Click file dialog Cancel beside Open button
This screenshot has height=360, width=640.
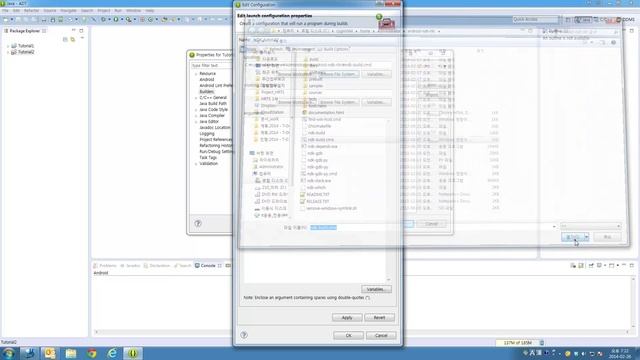[607, 237]
